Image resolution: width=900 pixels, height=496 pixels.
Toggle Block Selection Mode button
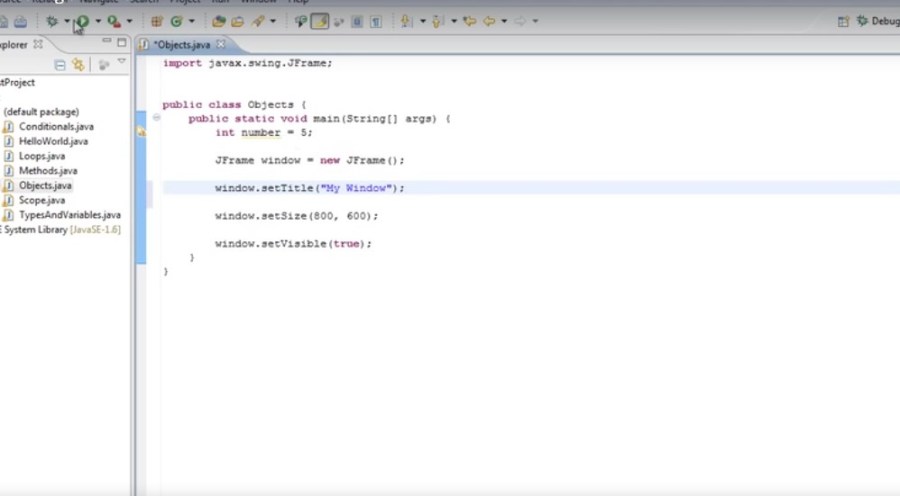tap(357, 21)
